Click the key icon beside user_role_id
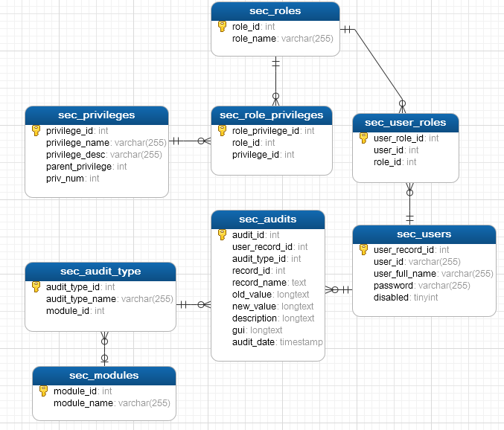 click(363, 138)
